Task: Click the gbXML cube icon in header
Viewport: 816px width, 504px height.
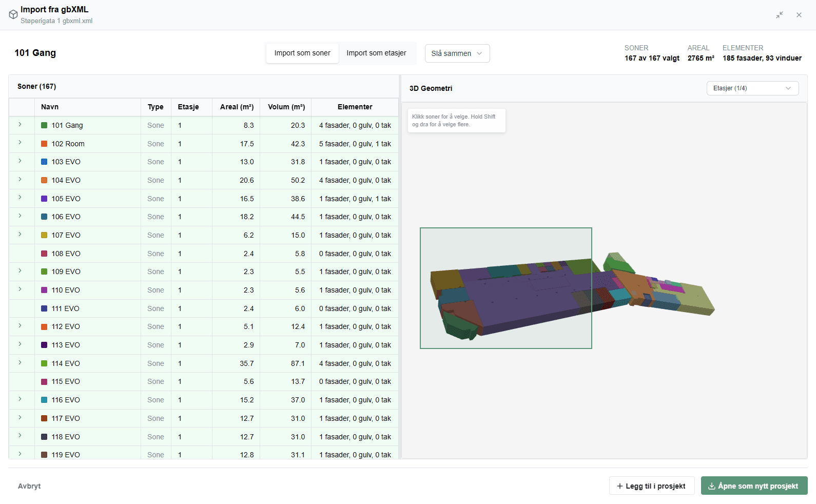Action: click(x=13, y=14)
